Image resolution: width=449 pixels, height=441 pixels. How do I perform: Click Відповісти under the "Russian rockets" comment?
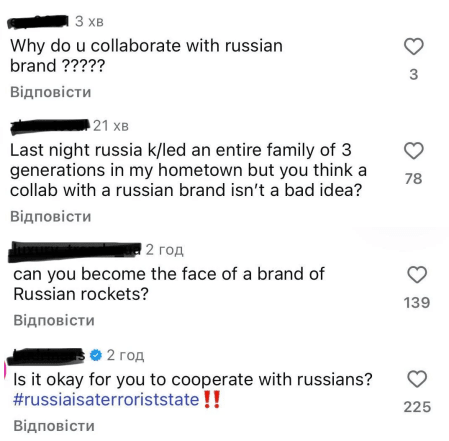pos(54,320)
